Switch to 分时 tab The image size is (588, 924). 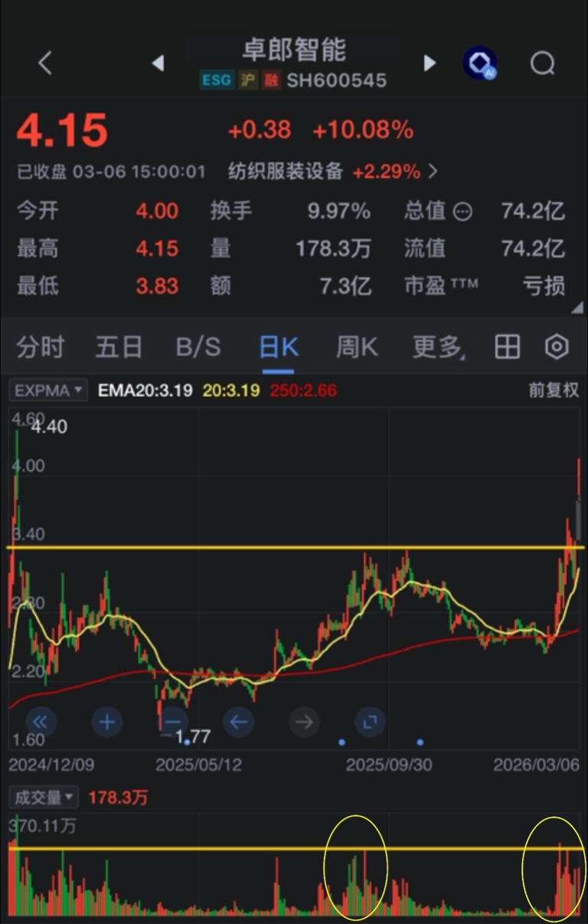point(41,347)
